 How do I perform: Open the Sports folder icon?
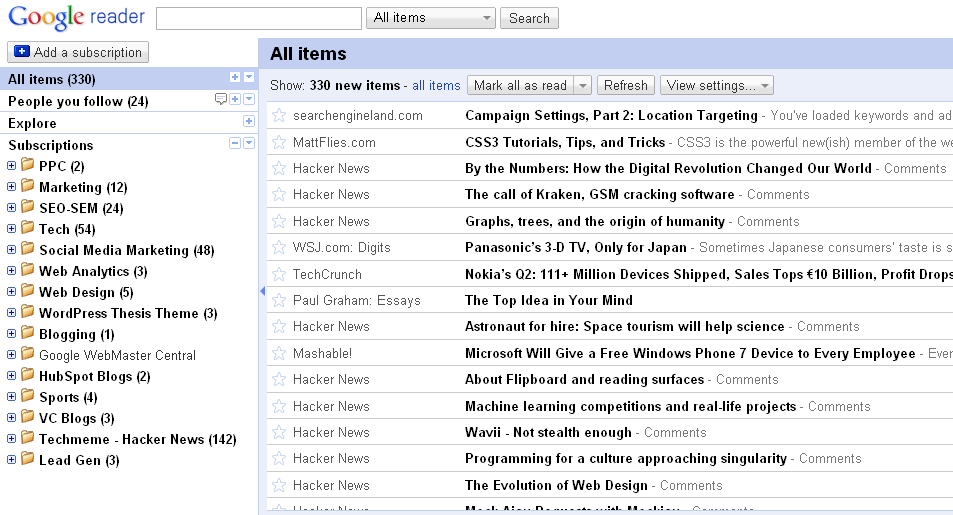tap(27, 395)
